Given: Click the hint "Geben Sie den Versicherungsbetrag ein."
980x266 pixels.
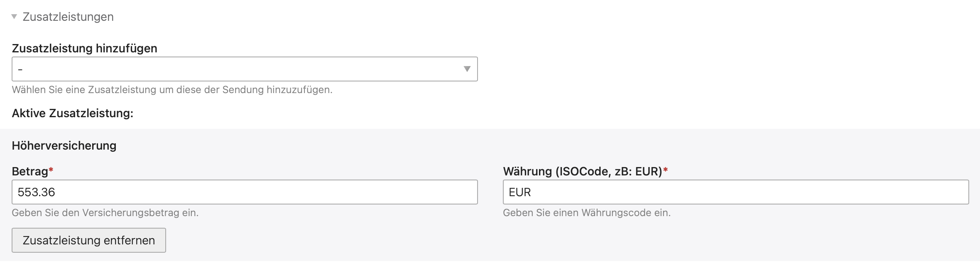Looking at the screenshot, I should [105, 213].
